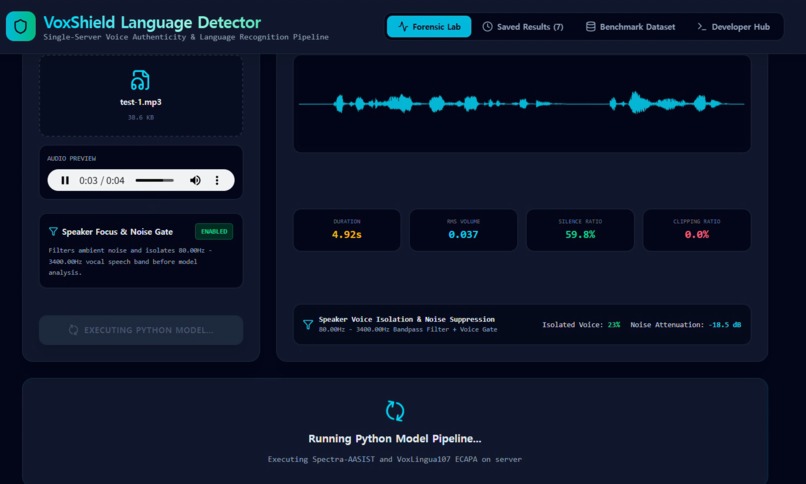Select the Noise Attenuation -18.5 dB value
The height and width of the screenshot is (484, 806).
725,325
